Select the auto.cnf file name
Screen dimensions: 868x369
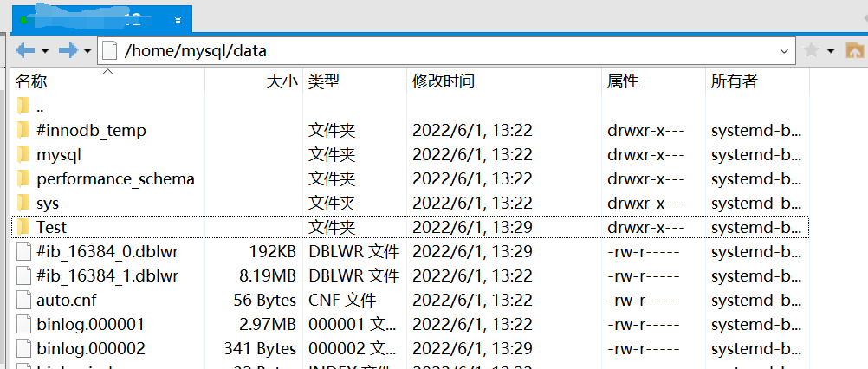pos(67,301)
